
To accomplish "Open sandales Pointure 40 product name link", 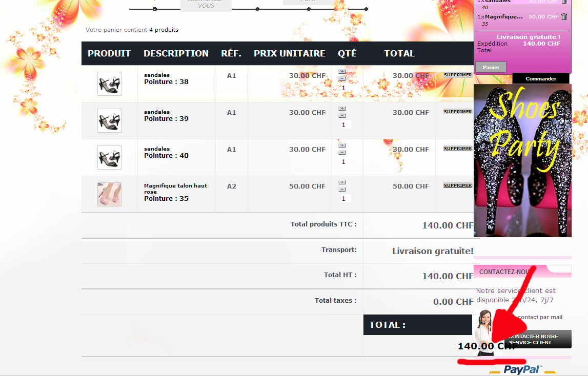I will coord(157,149).
